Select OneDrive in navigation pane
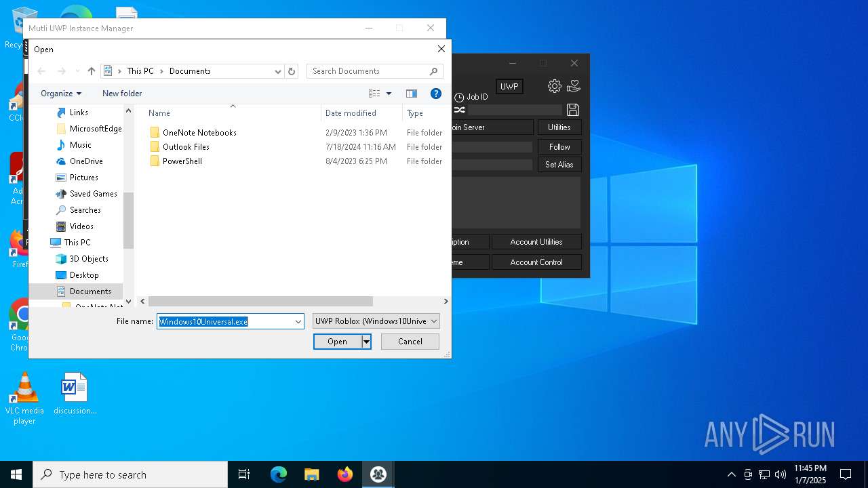 (86, 161)
